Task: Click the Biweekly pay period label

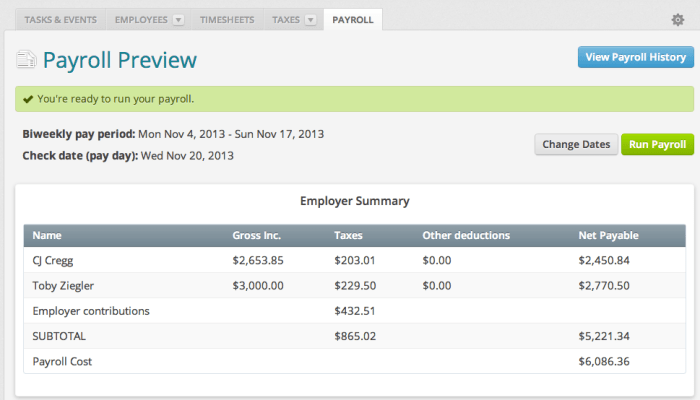Action: [79, 134]
